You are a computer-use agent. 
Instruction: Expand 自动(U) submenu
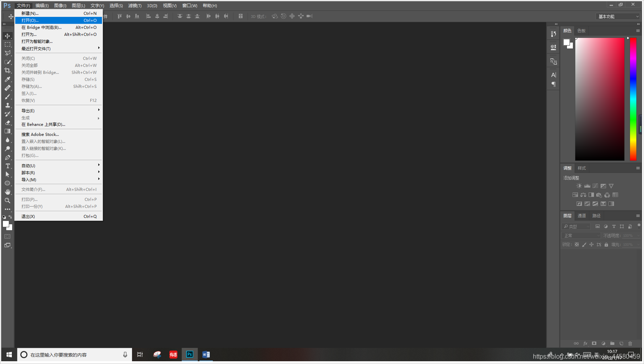pyautogui.click(x=59, y=166)
